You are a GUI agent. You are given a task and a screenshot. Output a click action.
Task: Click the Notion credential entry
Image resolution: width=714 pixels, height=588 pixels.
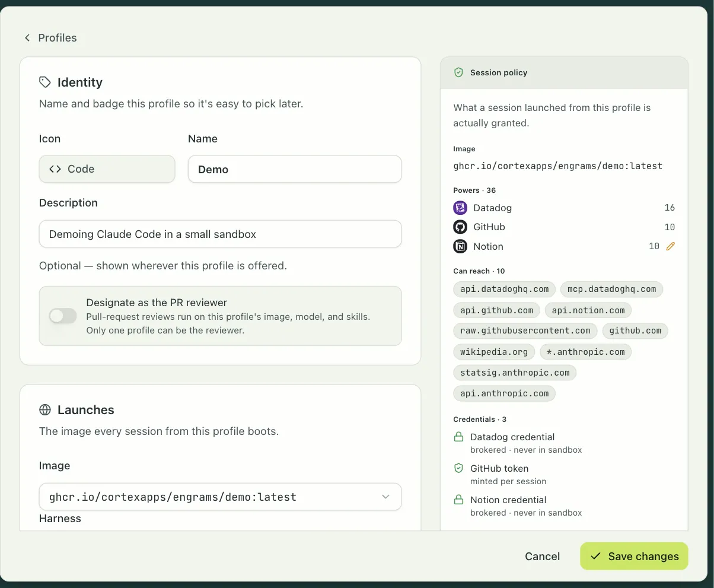pos(518,506)
